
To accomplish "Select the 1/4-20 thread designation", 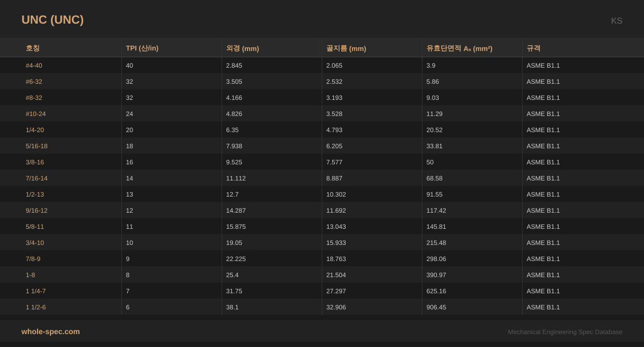I will pos(35,130).
